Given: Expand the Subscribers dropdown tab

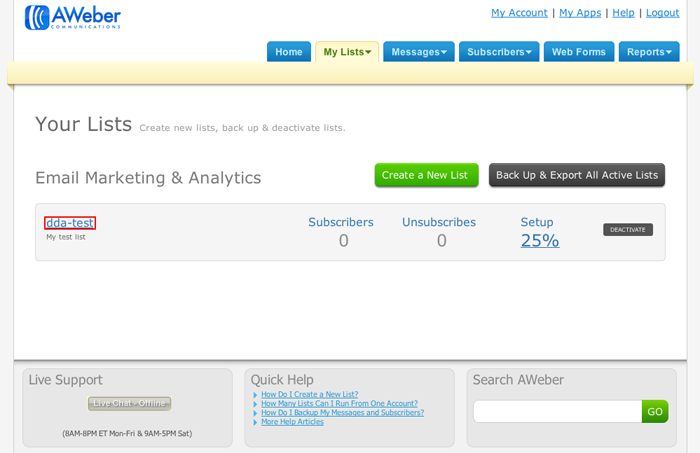Looking at the screenshot, I should click(499, 52).
